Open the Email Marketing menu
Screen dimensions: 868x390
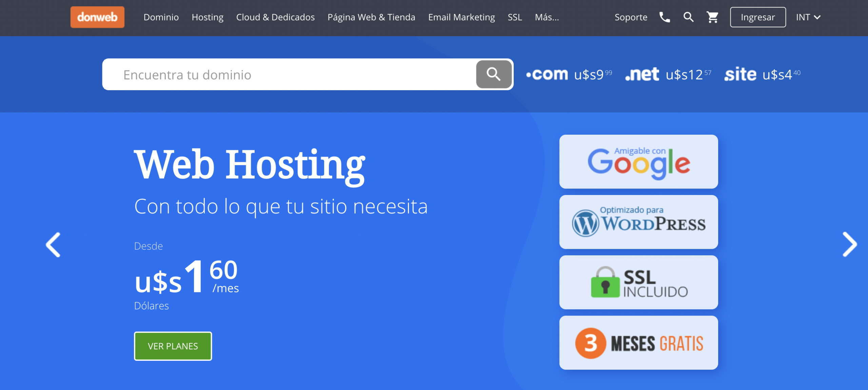(x=461, y=17)
